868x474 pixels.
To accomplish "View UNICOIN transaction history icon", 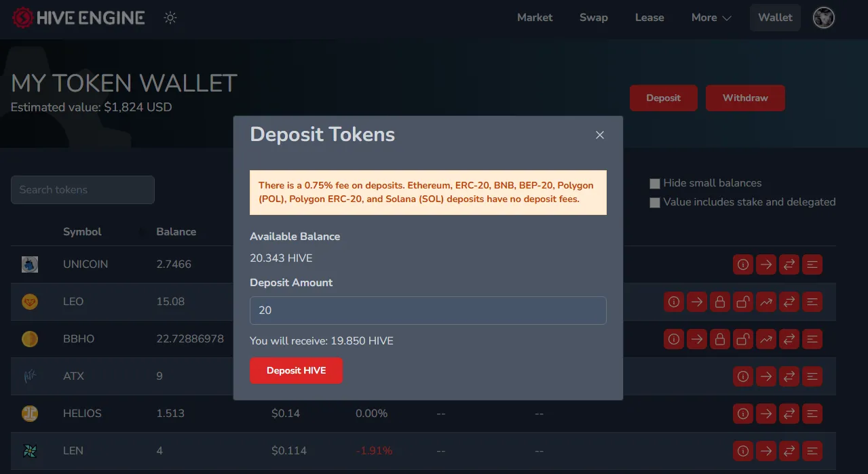I will [x=812, y=264].
